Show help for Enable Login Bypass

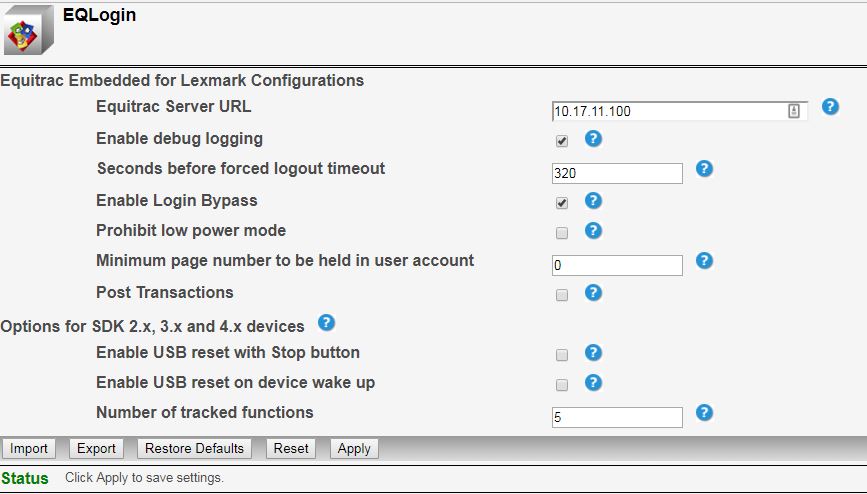(x=593, y=201)
